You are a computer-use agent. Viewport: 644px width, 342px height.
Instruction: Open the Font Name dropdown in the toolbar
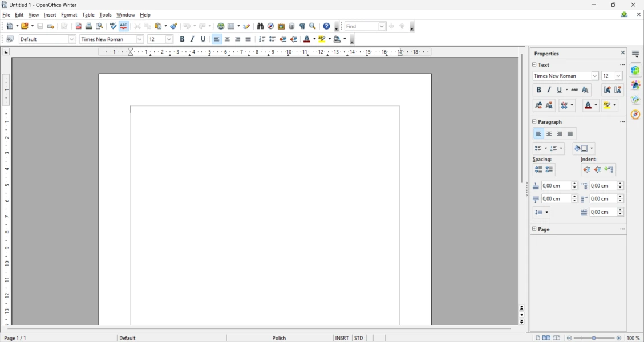click(x=140, y=39)
